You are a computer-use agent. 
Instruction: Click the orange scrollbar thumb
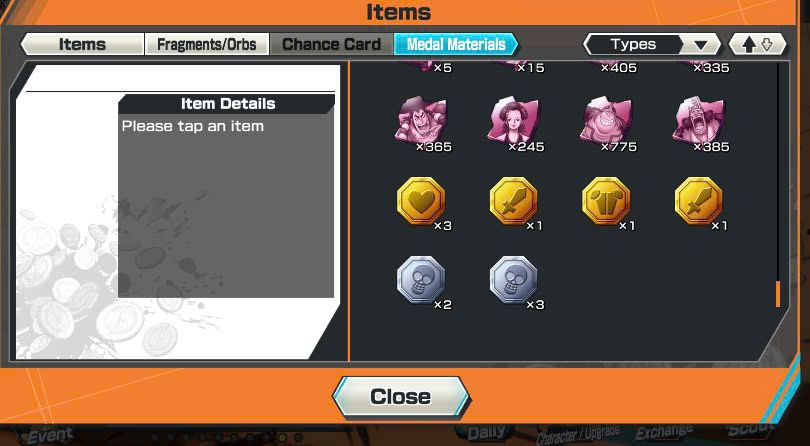[778, 294]
